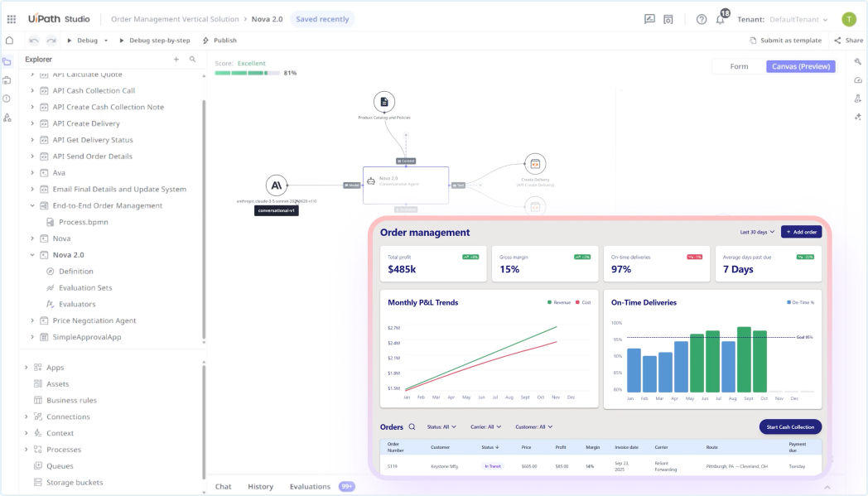
Task: Expand API Create Delivery tree item
Action: tap(32, 123)
